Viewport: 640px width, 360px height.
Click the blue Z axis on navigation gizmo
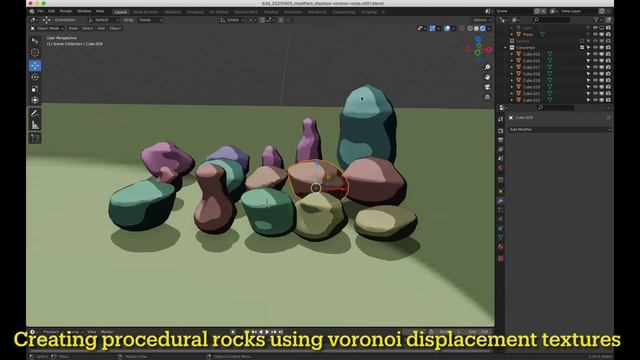[478, 40]
